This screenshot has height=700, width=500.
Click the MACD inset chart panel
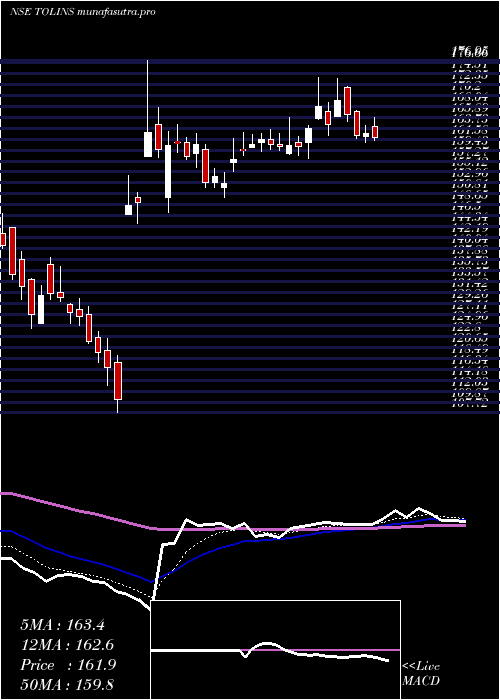click(275, 650)
